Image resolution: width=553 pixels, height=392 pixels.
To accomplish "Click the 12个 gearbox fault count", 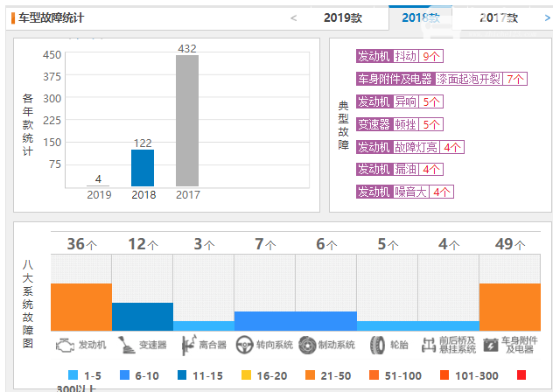I will [x=143, y=244].
